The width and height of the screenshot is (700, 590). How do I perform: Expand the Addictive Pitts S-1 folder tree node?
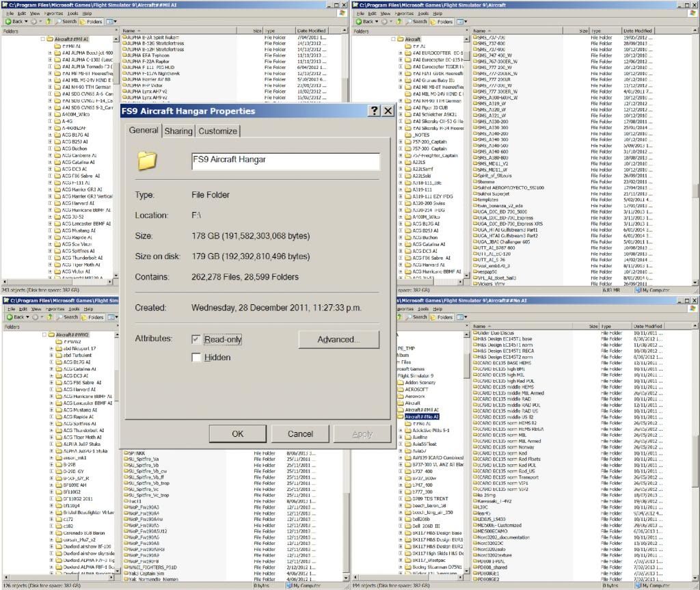coord(401,431)
